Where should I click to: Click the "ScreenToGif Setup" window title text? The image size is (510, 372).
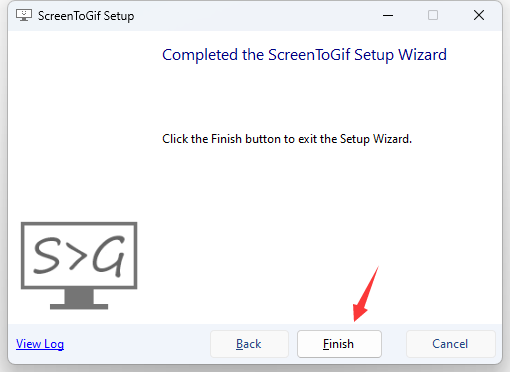(86, 16)
